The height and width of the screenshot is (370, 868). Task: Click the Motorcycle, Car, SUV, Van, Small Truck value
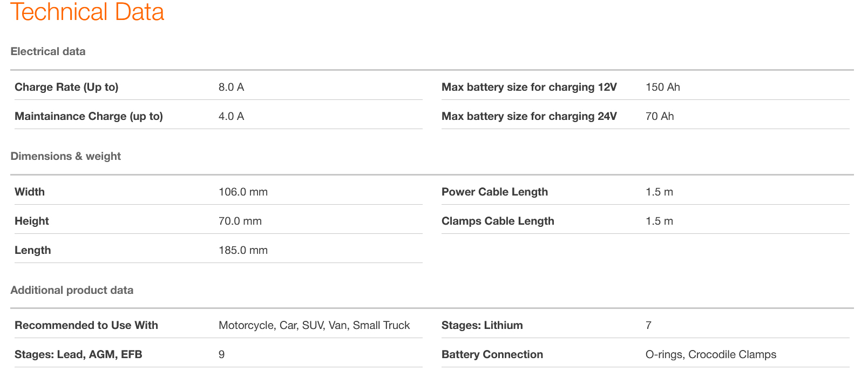pos(314,325)
